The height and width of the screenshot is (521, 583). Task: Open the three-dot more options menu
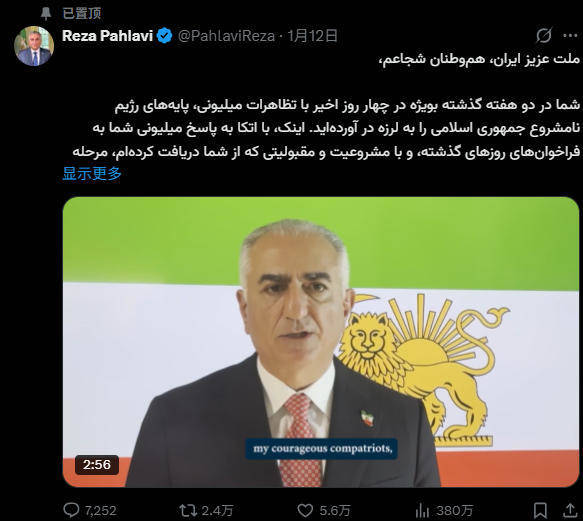[570, 36]
